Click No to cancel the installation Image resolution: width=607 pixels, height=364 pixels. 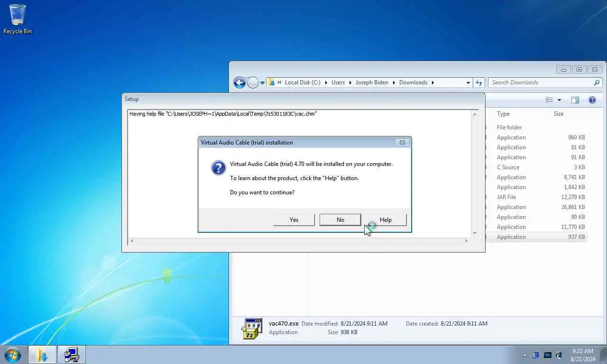(x=340, y=220)
